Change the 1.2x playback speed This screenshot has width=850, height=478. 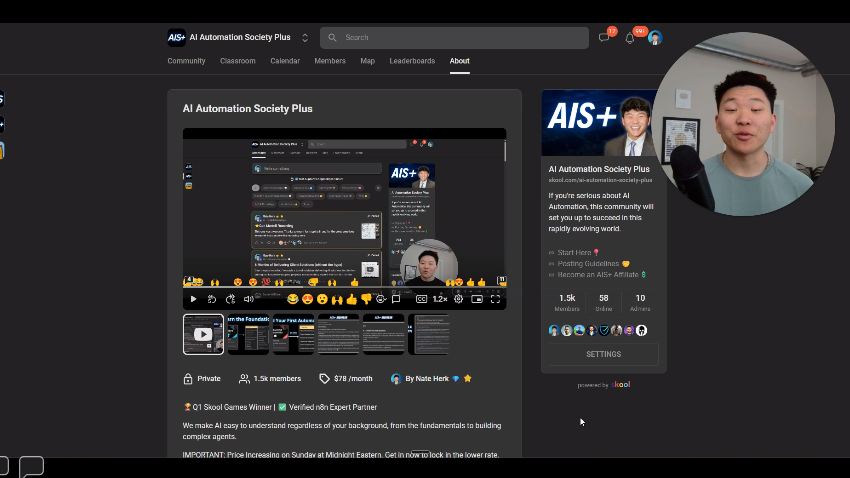(440, 299)
